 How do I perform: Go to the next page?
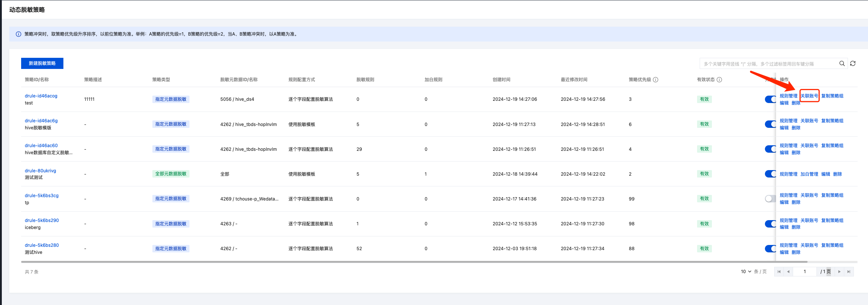pyautogui.click(x=839, y=272)
